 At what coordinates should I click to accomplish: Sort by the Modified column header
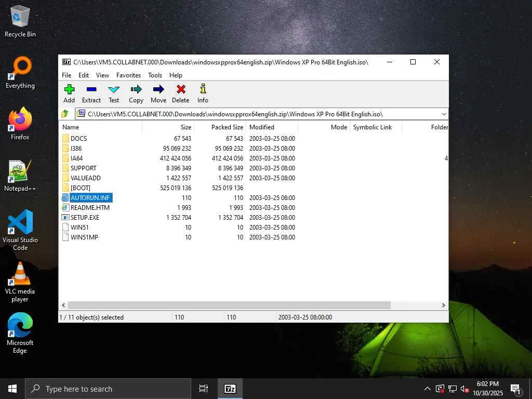pyautogui.click(x=272, y=127)
